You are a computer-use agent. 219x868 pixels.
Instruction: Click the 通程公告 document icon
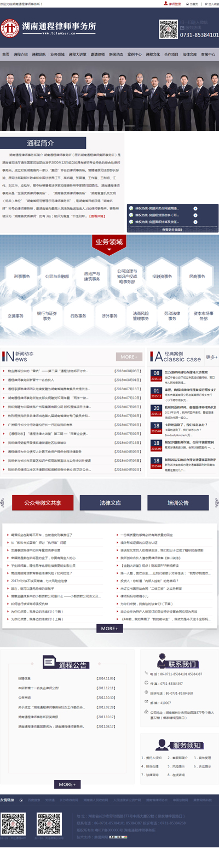point(49,662)
